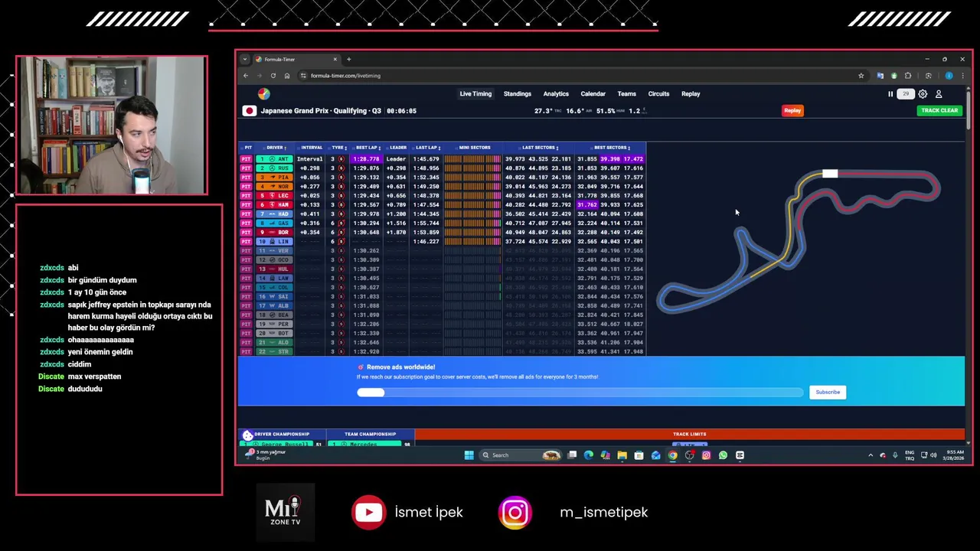Open Microsoft Edge from the taskbar

588,455
